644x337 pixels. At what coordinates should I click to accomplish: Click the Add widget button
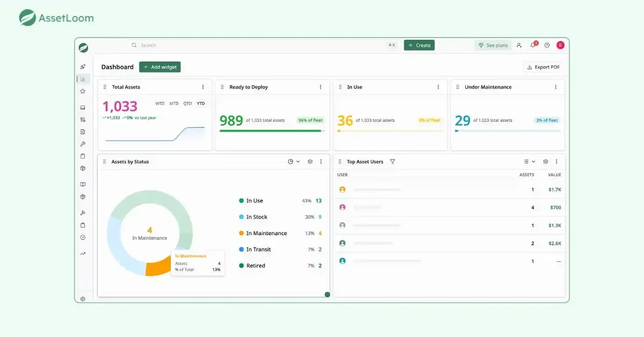(x=160, y=67)
